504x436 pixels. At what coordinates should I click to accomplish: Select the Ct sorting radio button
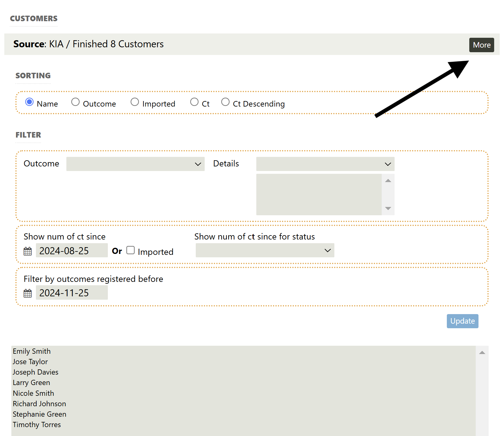coord(194,102)
